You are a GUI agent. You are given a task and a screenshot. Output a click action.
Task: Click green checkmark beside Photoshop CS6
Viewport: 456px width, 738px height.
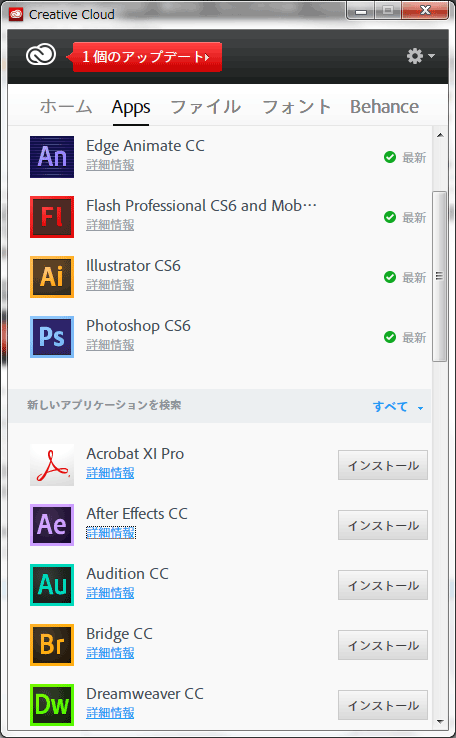pyautogui.click(x=390, y=337)
